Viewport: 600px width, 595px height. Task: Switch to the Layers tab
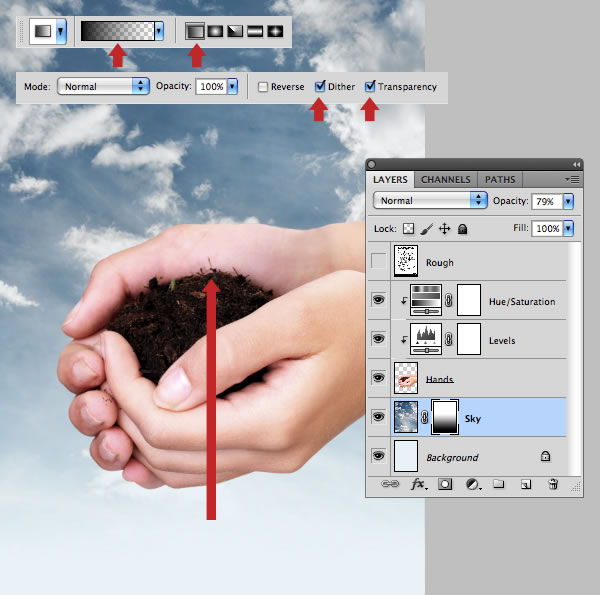tap(390, 179)
